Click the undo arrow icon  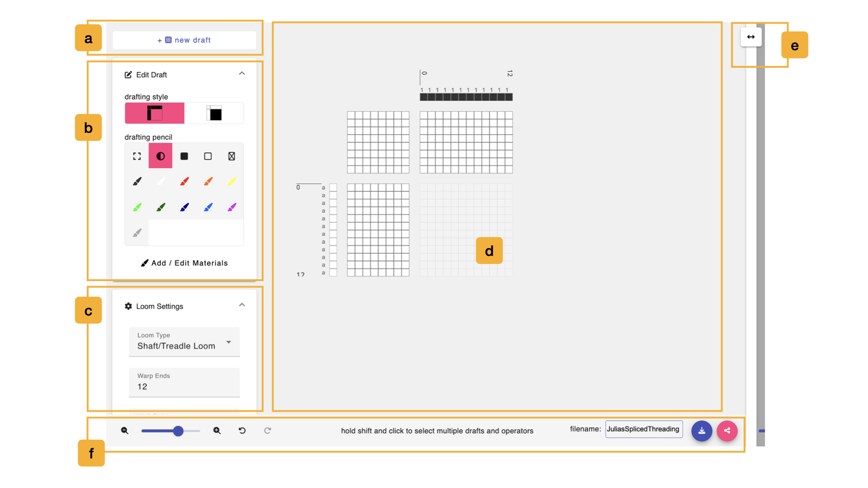[242, 430]
